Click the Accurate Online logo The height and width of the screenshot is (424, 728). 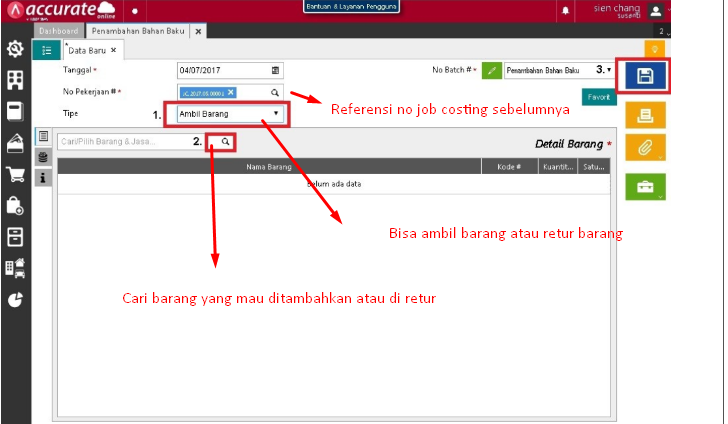click(x=62, y=11)
